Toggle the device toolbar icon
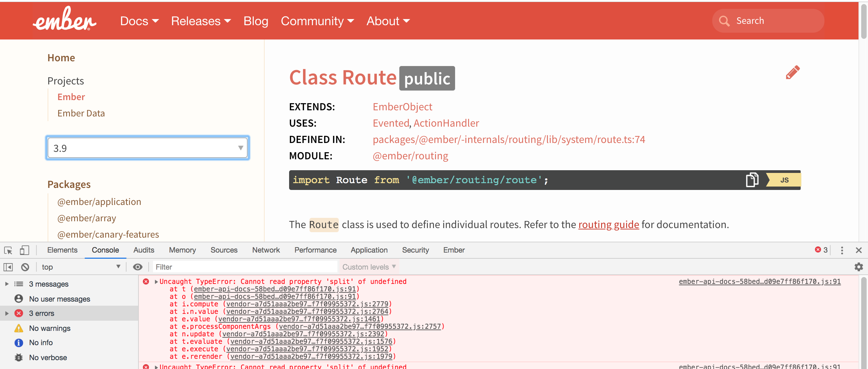 24,251
